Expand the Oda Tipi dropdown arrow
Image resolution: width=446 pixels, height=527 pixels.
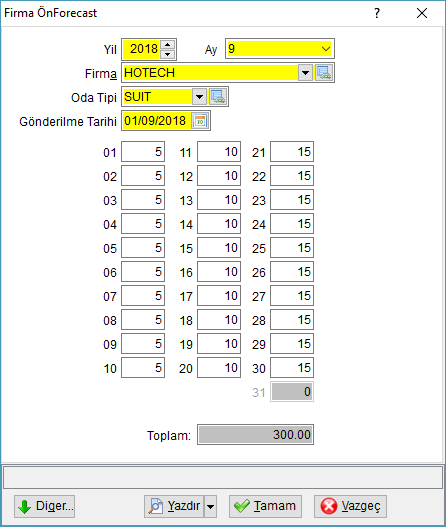[199, 97]
